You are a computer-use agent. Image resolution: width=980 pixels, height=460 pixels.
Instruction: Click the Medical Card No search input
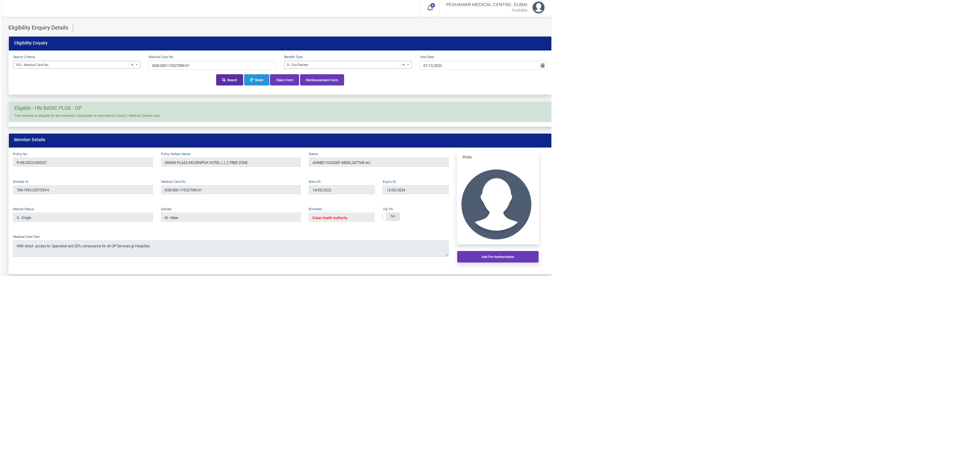(x=212, y=65)
